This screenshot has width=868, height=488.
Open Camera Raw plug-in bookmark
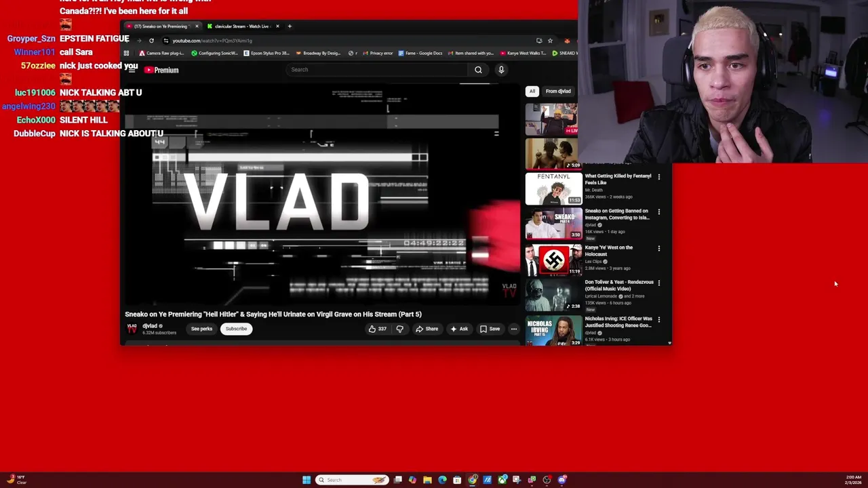(161, 53)
